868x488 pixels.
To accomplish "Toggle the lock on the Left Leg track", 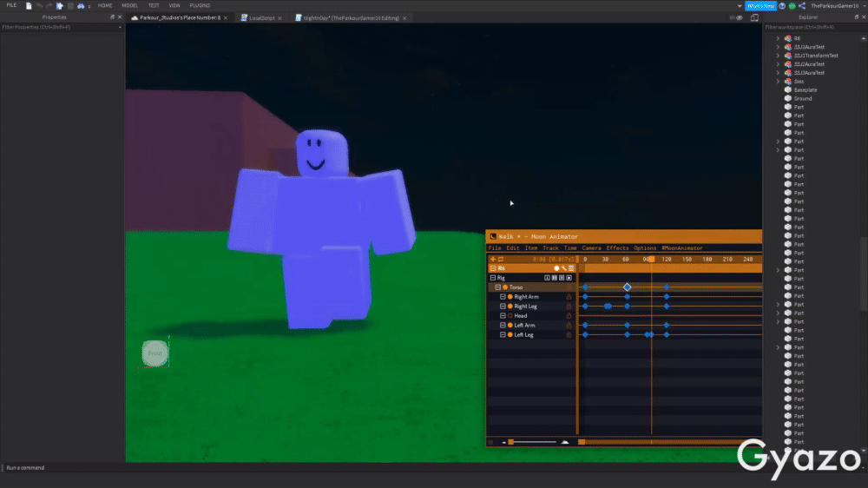I will point(569,334).
